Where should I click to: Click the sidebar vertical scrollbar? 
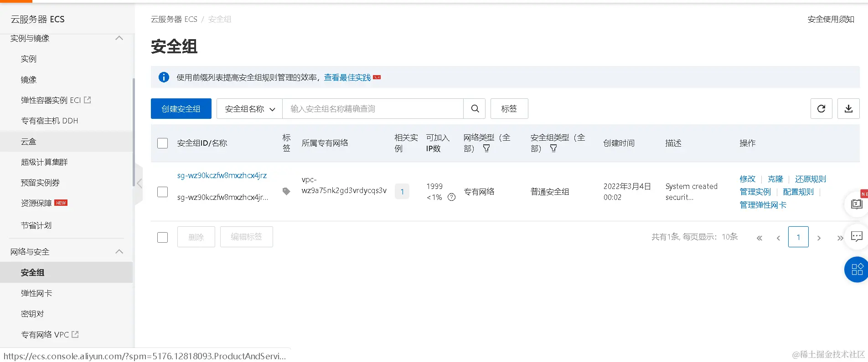134,132
